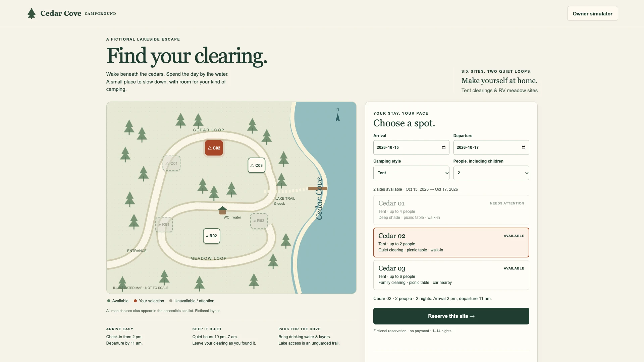Screen dimensions: 644x362
Task: Click the WC water hut icon
Action: [222, 210]
